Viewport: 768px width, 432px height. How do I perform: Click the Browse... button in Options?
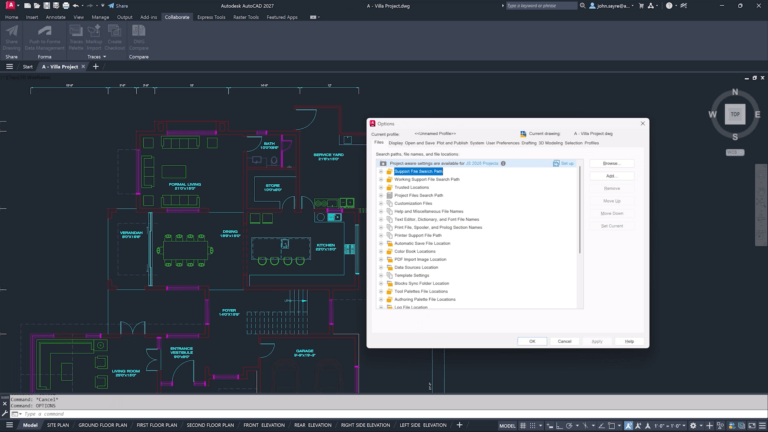point(611,164)
